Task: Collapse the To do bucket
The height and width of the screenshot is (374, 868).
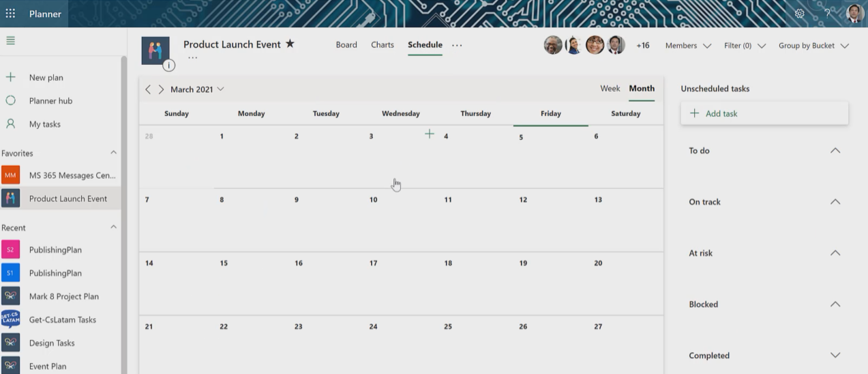Action: (835, 151)
